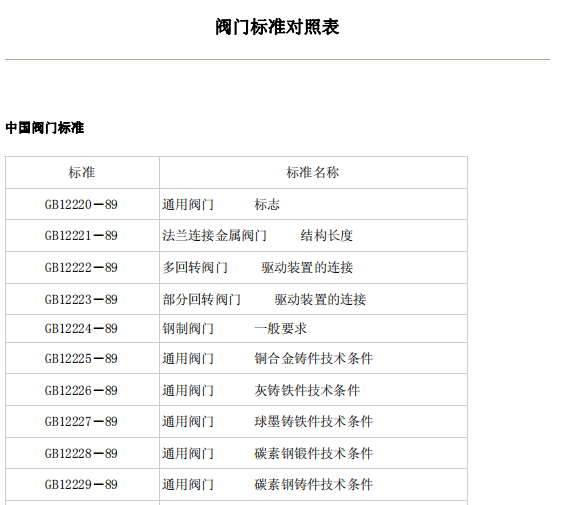Select cell GB12222—89
562x505 pixels.
(81, 268)
